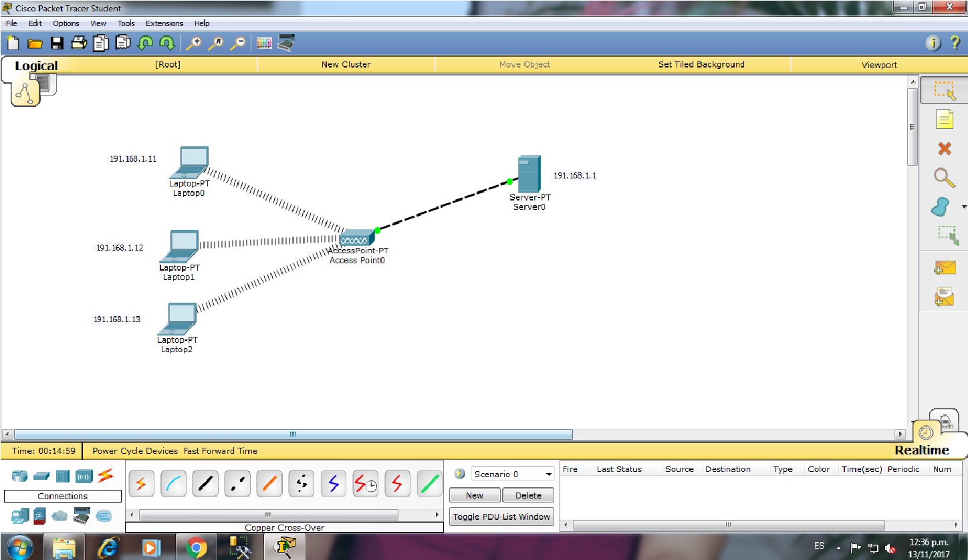Select the Delete tool in the right sidebar
Screen dimensions: 968x560
click(945, 149)
